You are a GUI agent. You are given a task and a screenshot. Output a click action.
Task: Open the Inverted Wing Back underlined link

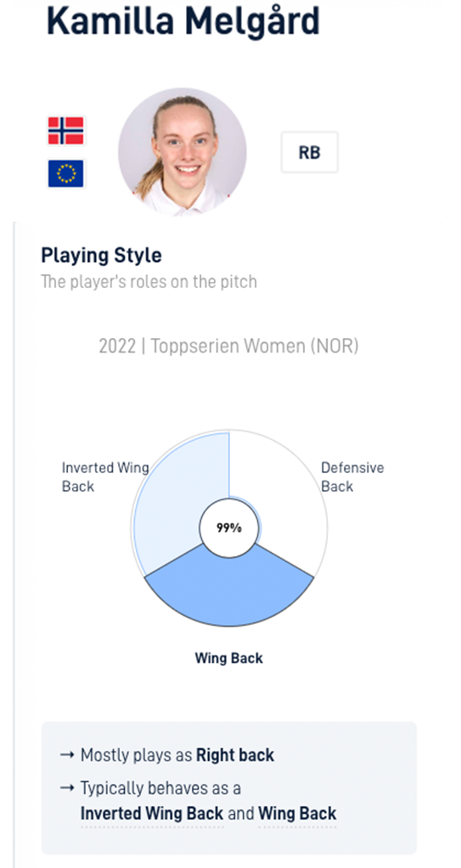tap(152, 814)
